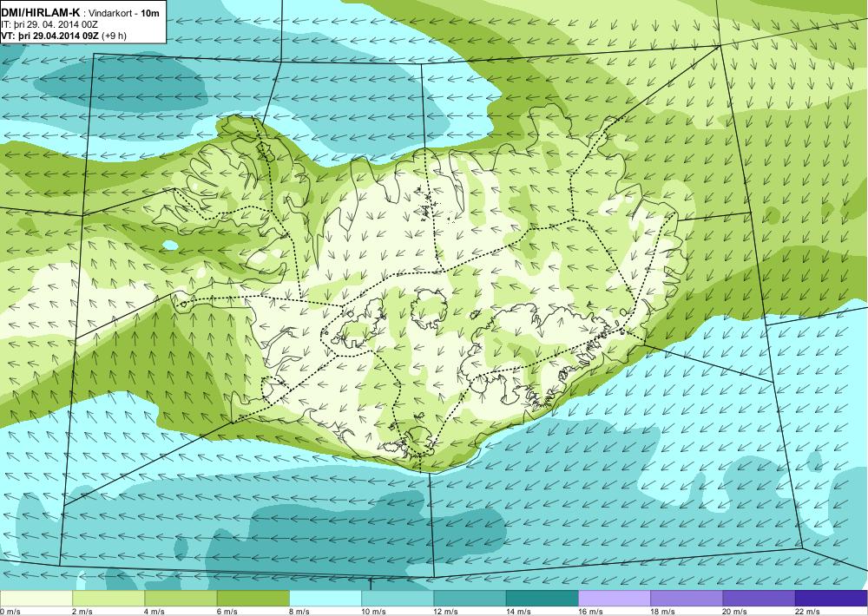This screenshot has height=616, width=868.
Task: Click the teal 12–14 m/s legend swatch
Action: [x=470, y=599]
